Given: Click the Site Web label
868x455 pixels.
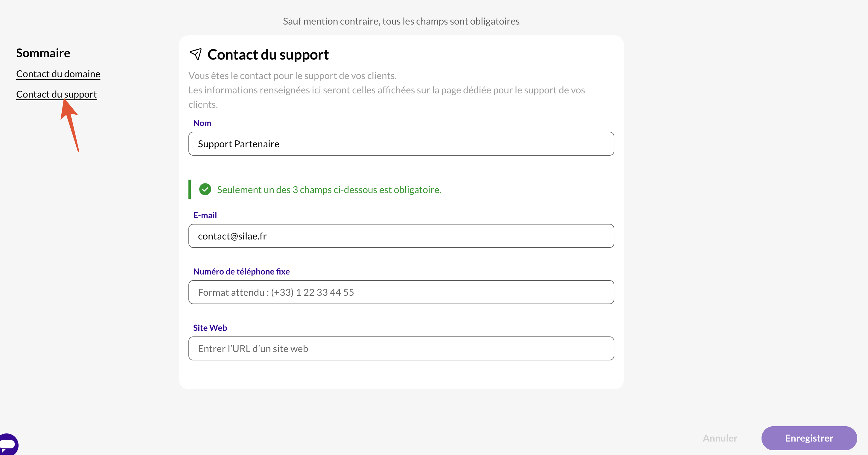Looking at the screenshot, I should pyautogui.click(x=210, y=328).
